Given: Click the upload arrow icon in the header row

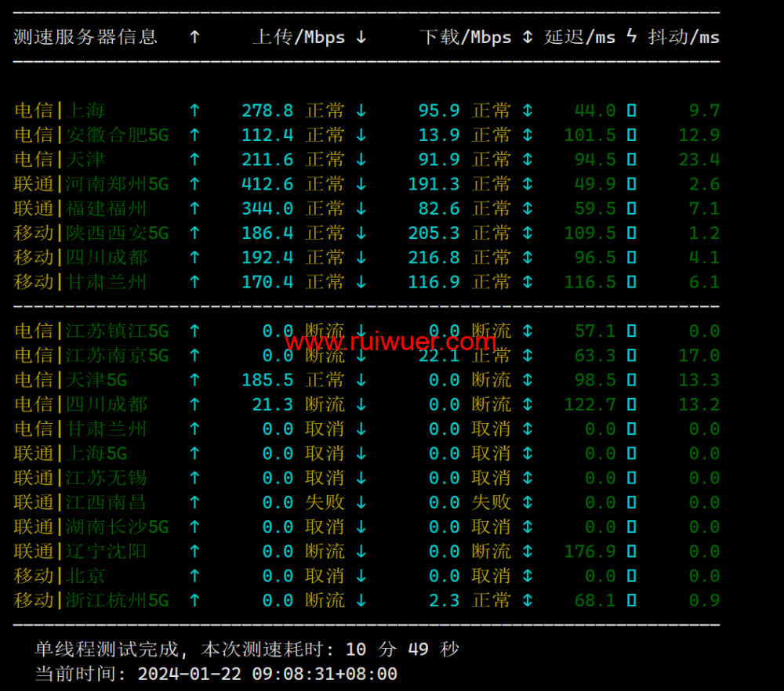Looking at the screenshot, I should coord(194,37).
